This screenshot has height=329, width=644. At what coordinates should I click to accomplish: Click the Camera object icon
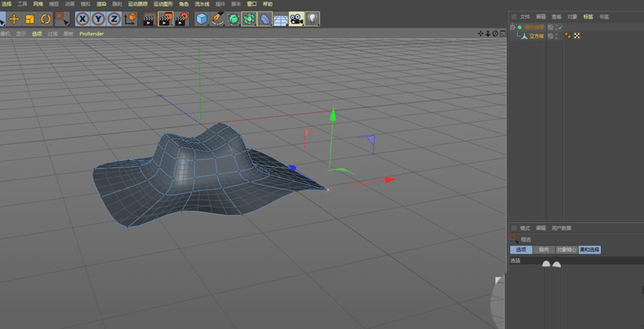click(x=296, y=19)
